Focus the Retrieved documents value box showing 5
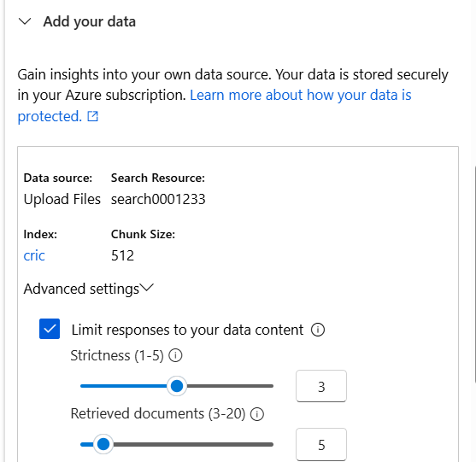This screenshot has width=476, height=462. click(321, 444)
